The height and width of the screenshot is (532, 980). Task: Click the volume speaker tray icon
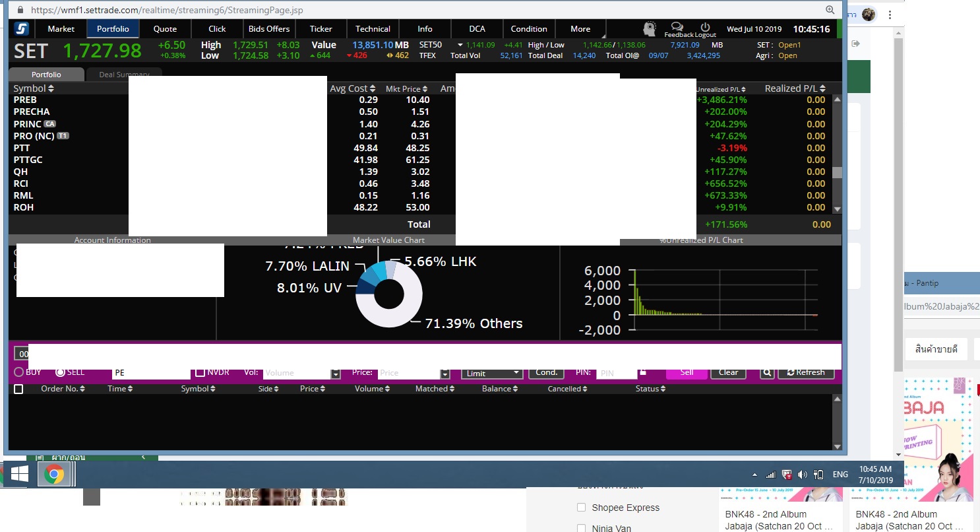(803, 475)
